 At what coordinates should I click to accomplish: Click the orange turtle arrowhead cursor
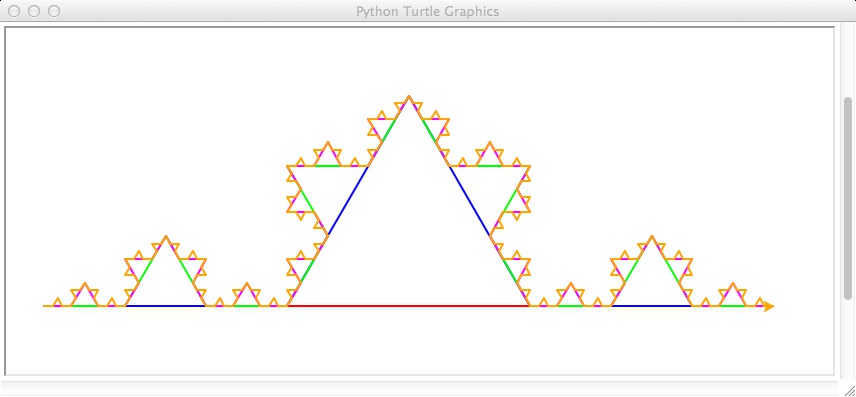[768, 306]
